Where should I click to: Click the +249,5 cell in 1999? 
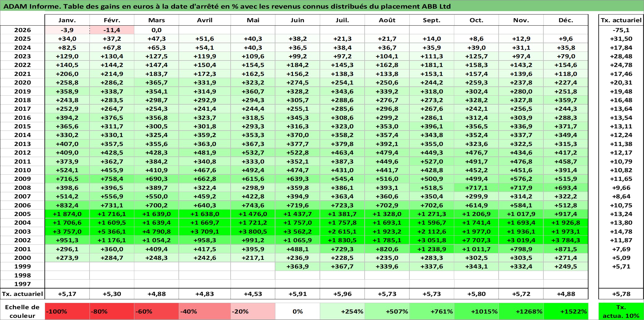coord(566,266)
